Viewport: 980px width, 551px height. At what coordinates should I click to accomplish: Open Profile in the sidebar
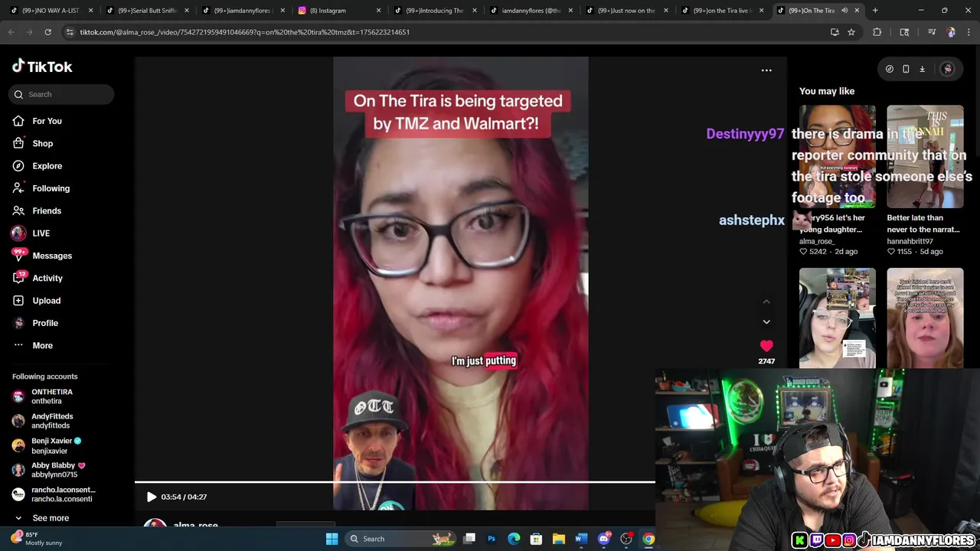point(44,323)
